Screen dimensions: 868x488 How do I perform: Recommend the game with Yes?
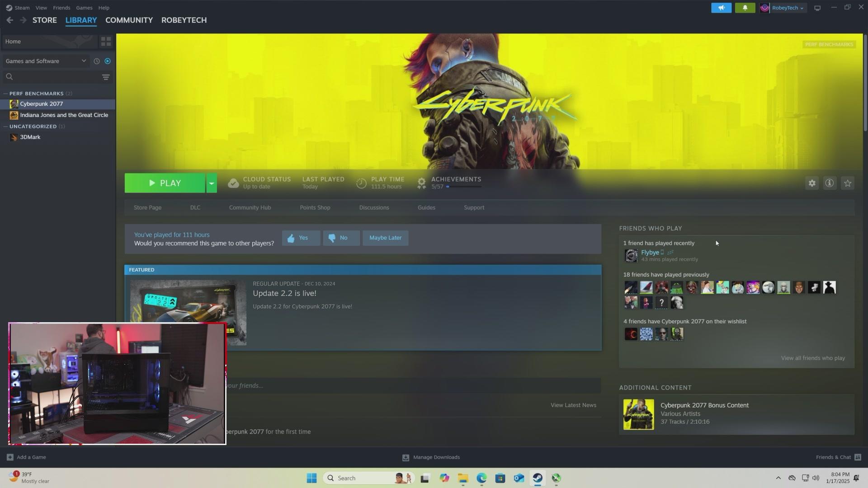pos(301,238)
